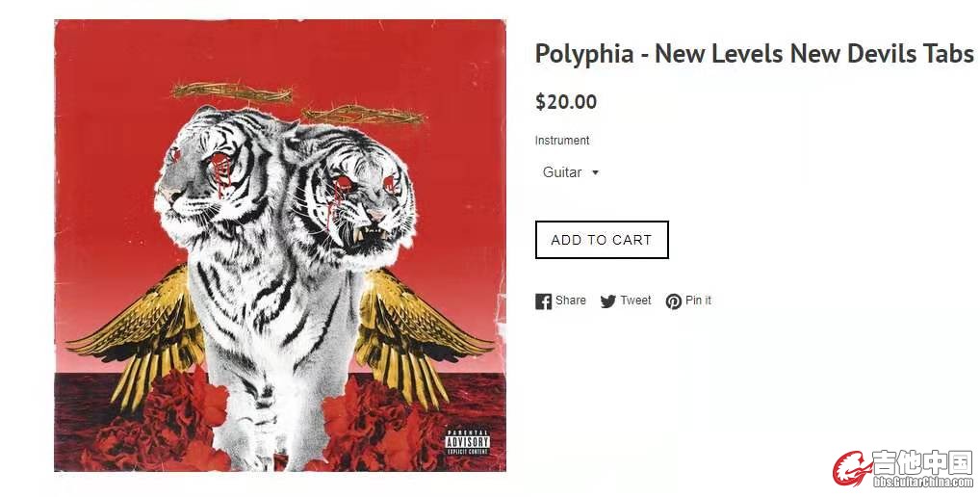The width and height of the screenshot is (980, 497).
Task: Select the Polyphia New Levels New Devils Tabs title
Action: (754, 54)
